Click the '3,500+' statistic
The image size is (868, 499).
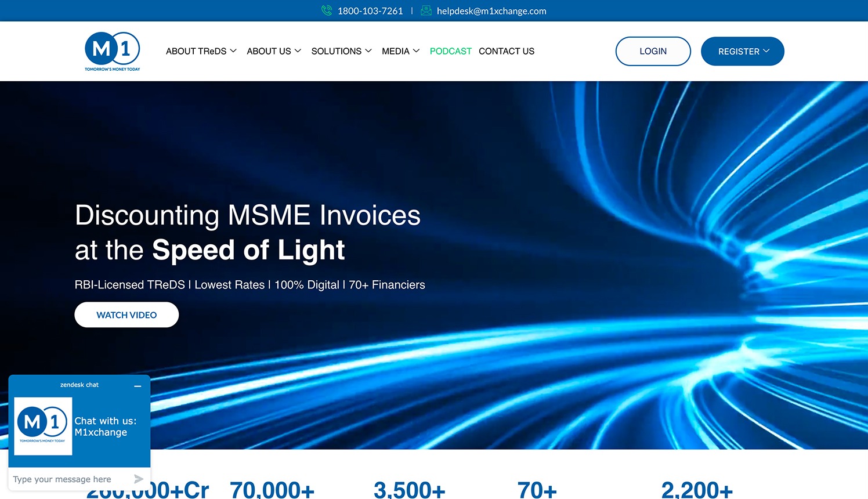click(x=410, y=490)
